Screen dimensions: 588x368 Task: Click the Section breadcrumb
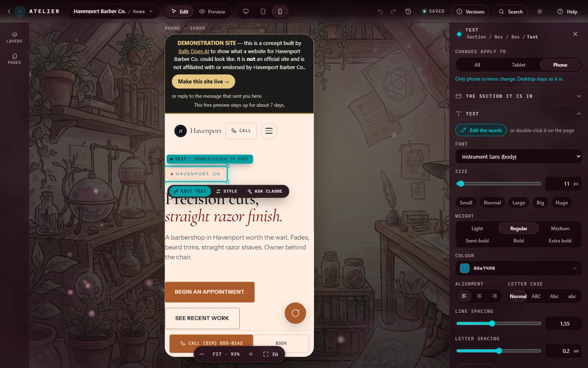click(x=477, y=37)
